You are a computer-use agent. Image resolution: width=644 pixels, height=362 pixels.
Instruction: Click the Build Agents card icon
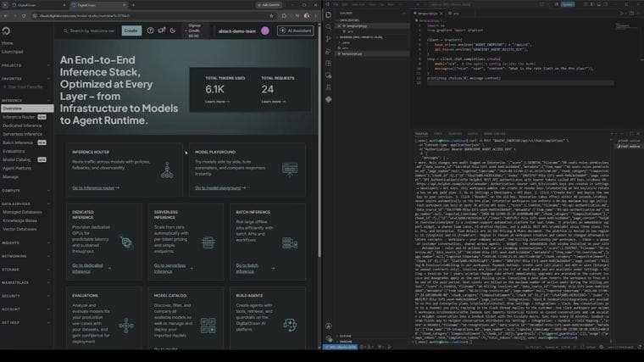click(x=290, y=325)
